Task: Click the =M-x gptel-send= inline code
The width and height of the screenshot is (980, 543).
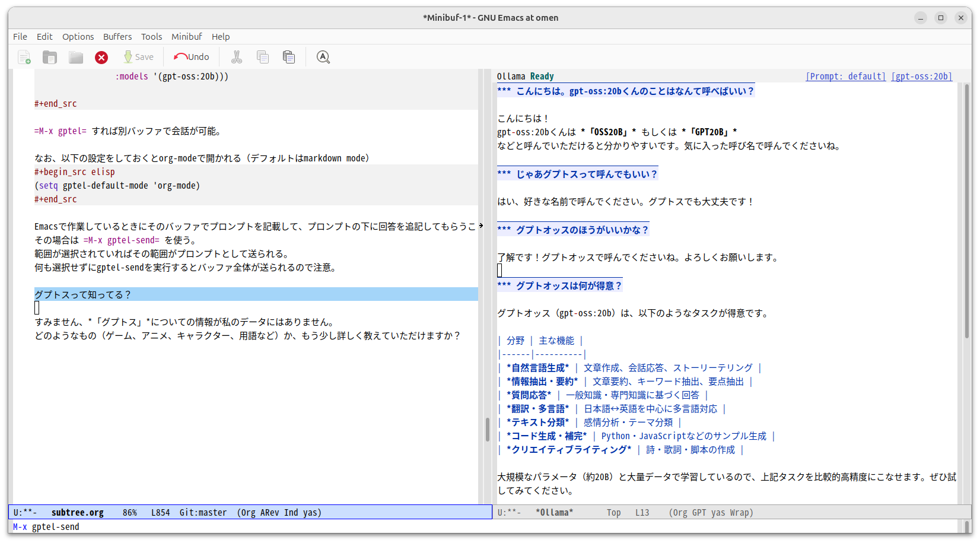Action: coord(122,240)
